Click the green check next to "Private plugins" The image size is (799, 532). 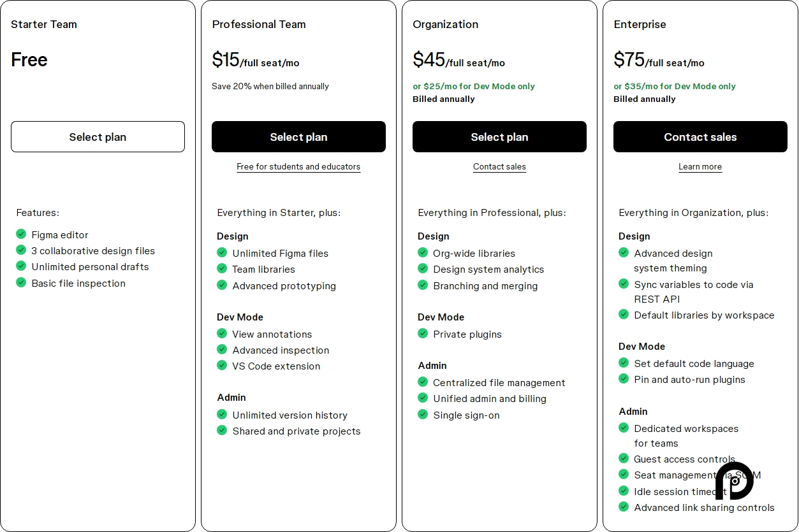(423, 333)
